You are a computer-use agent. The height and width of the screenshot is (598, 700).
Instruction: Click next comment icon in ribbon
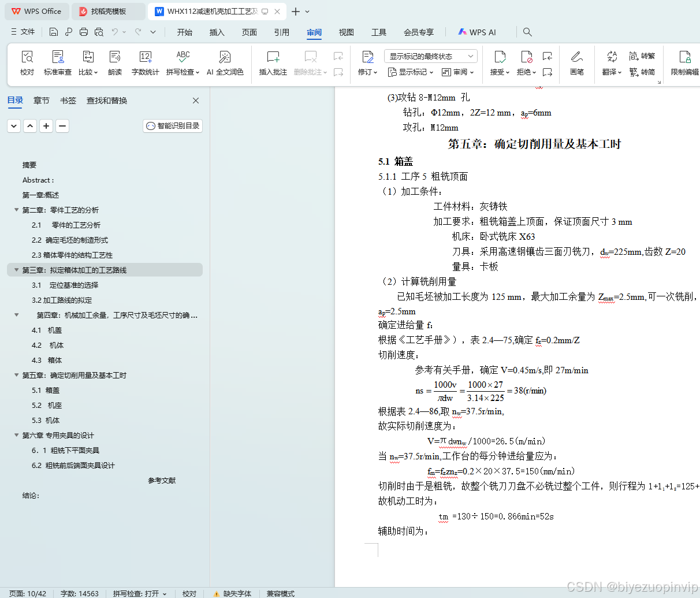[x=338, y=72]
